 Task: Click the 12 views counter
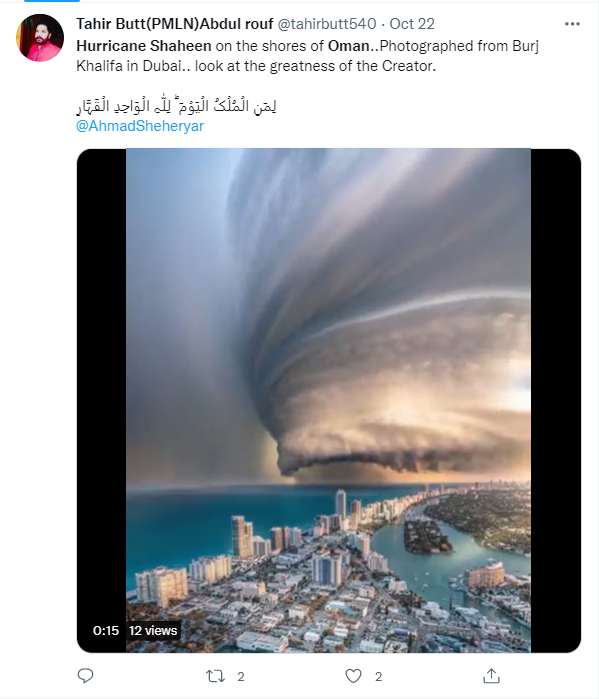click(153, 630)
